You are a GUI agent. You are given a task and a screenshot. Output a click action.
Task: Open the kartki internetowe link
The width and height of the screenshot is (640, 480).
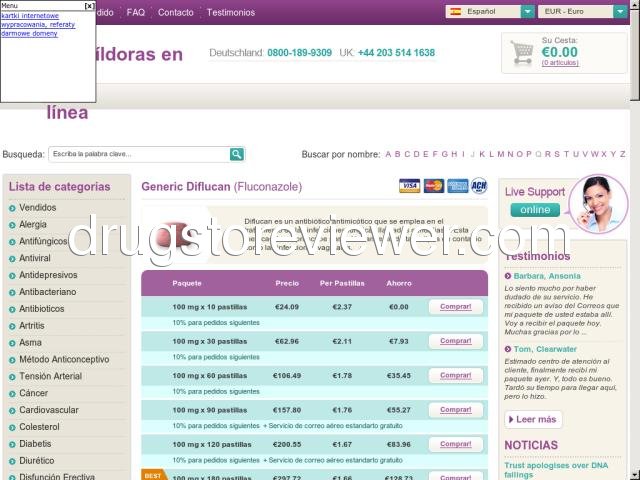tap(30, 16)
